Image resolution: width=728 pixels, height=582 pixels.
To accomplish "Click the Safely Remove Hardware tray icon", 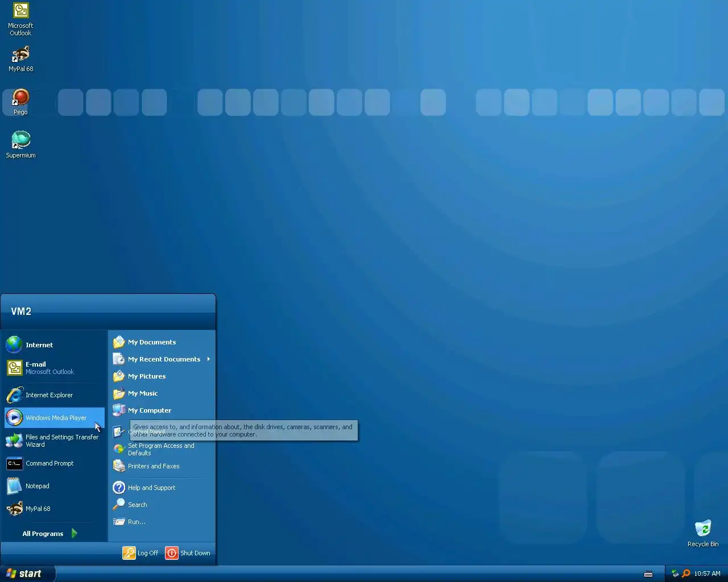I will click(675, 573).
